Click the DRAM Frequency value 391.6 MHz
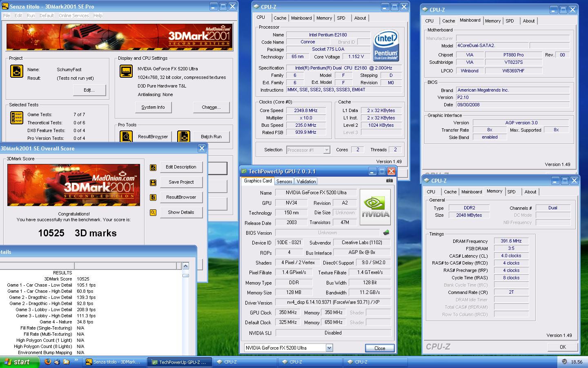 [x=511, y=241]
